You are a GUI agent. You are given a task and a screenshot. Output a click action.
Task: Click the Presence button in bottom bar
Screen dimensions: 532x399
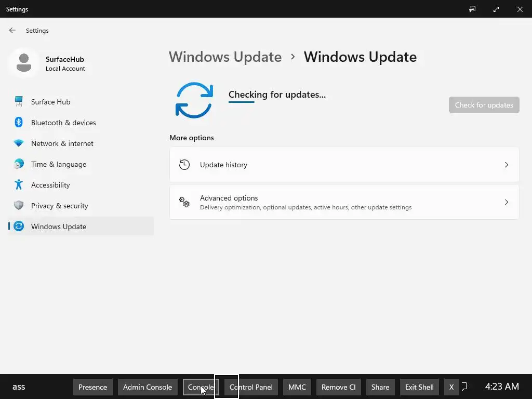[x=92, y=387]
